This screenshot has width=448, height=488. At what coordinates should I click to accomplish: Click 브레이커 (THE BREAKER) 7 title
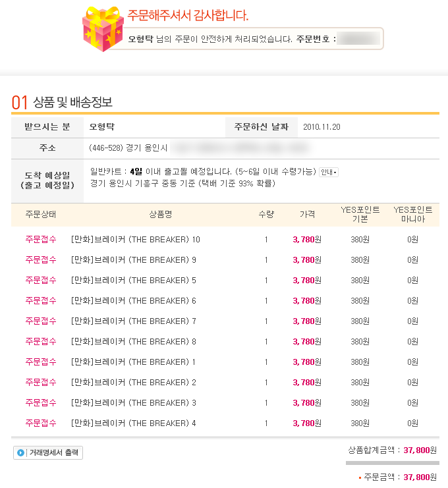tap(134, 321)
